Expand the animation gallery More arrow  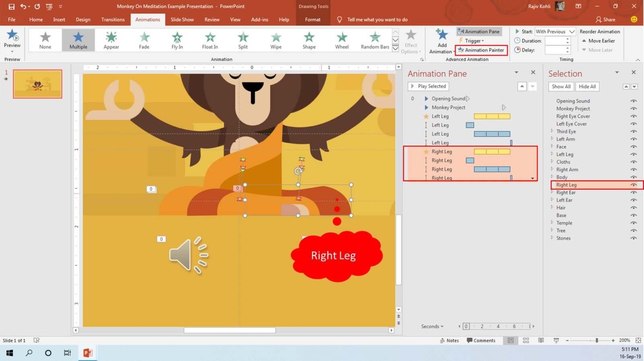(395, 48)
